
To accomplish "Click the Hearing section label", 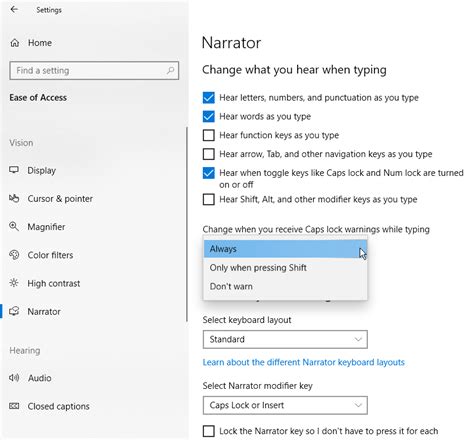I will click(x=25, y=350).
